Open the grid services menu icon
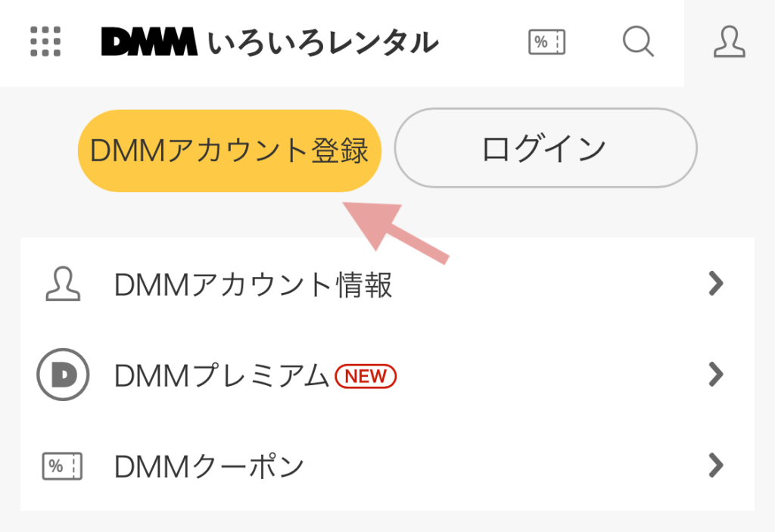The image size is (775, 532). (45, 42)
